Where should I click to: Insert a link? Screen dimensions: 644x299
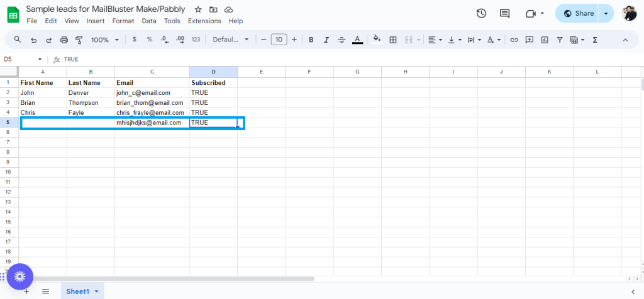[514, 40]
